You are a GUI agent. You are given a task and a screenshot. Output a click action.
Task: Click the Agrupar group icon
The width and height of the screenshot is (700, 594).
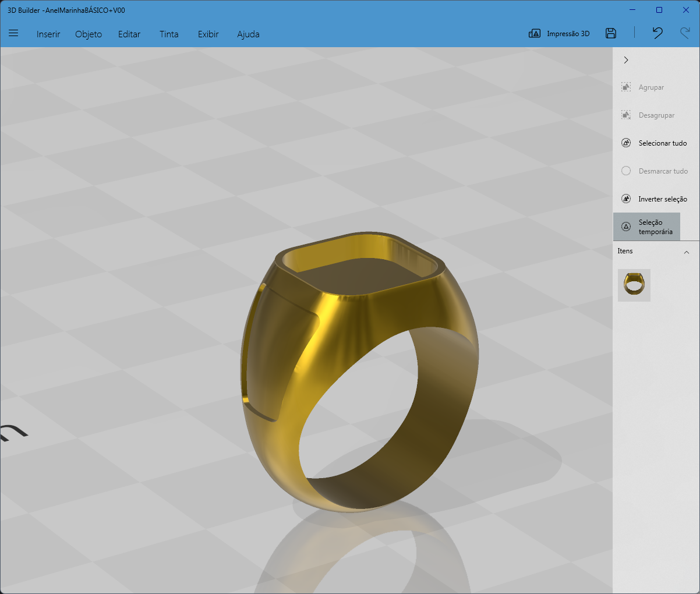click(626, 87)
